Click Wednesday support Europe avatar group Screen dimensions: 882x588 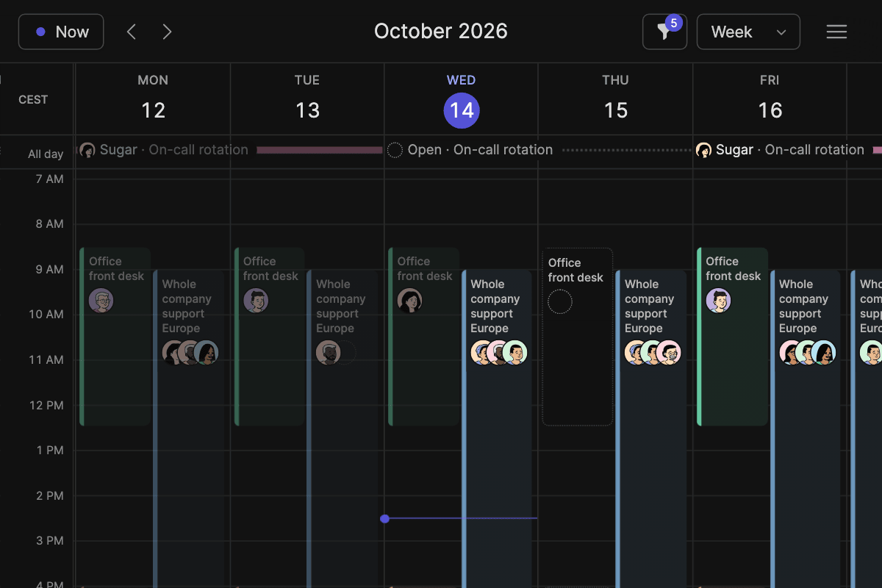(499, 353)
